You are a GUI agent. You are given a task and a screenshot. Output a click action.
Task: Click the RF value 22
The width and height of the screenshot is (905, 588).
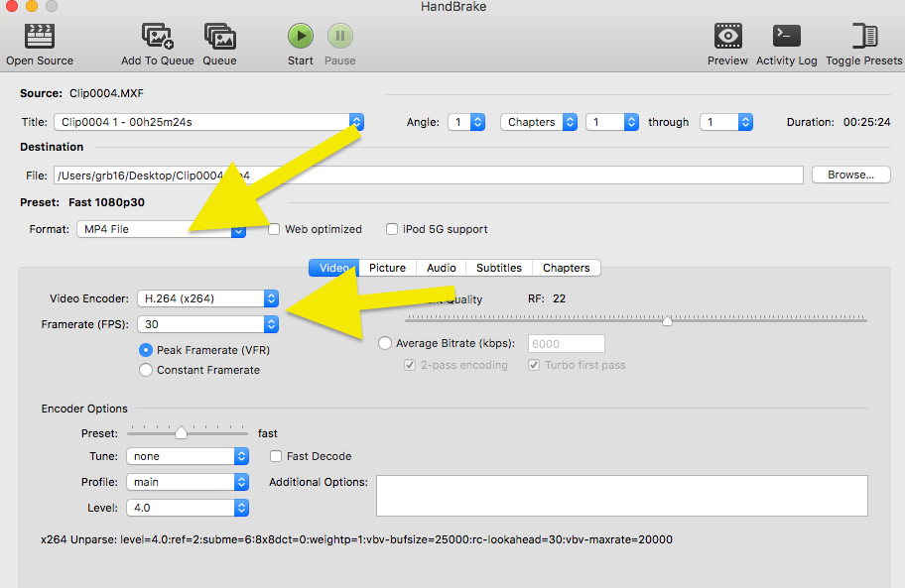560,298
